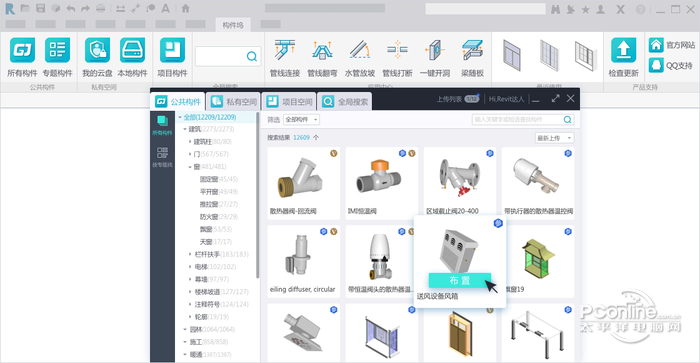Viewport: 700px width, 363px height.
Task: Collapse 窗 tree node
Action: pos(190,167)
